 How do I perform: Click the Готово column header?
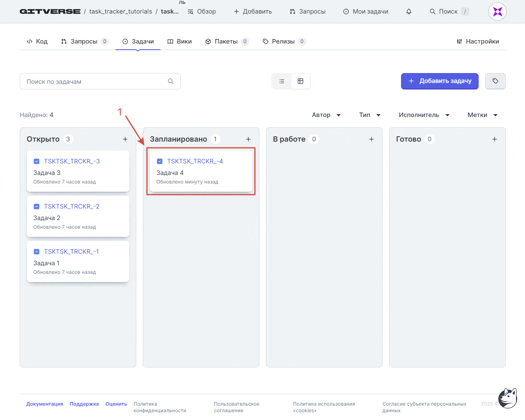[408, 139]
